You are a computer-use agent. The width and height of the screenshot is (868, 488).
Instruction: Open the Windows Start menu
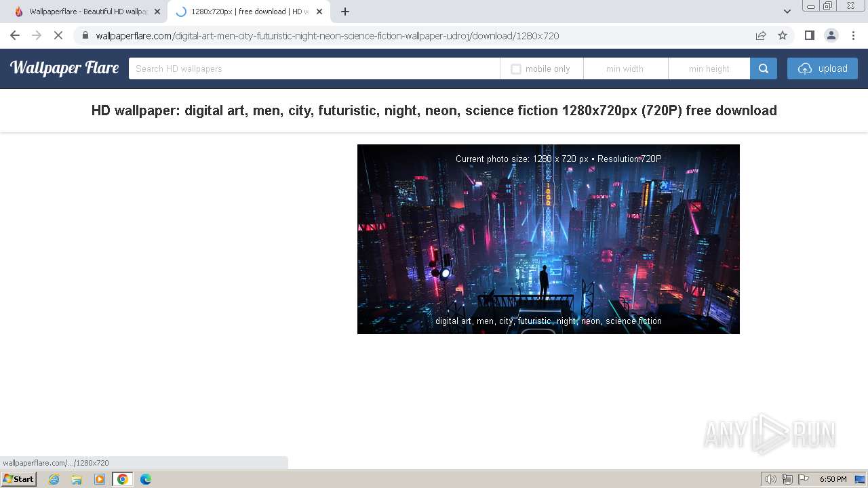point(19,479)
